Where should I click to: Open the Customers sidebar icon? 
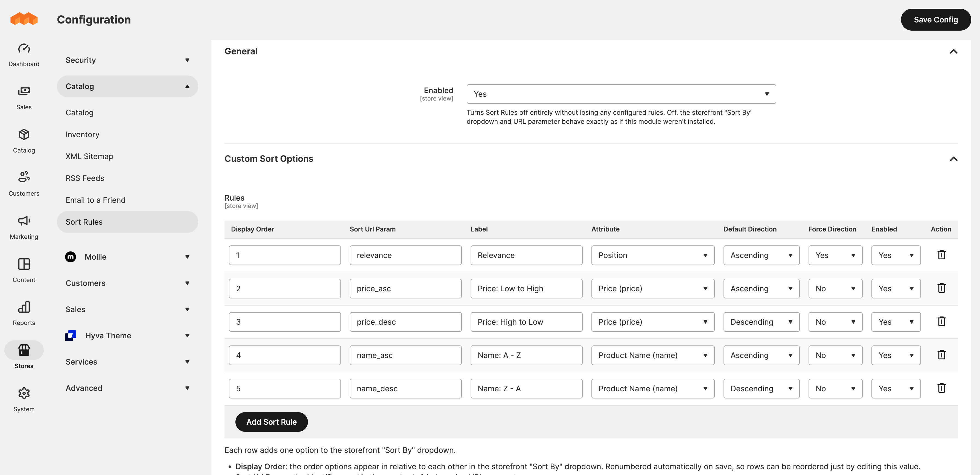click(24, 177)
